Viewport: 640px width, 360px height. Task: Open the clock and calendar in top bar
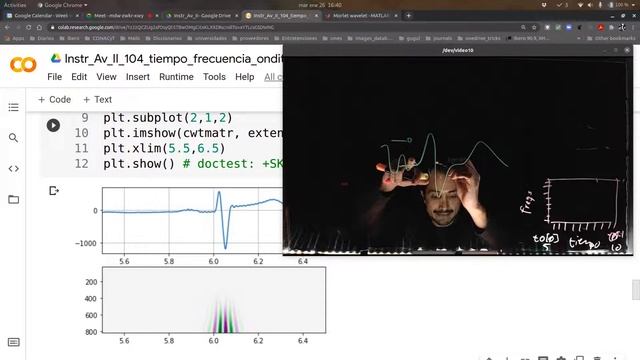(320, 5)
